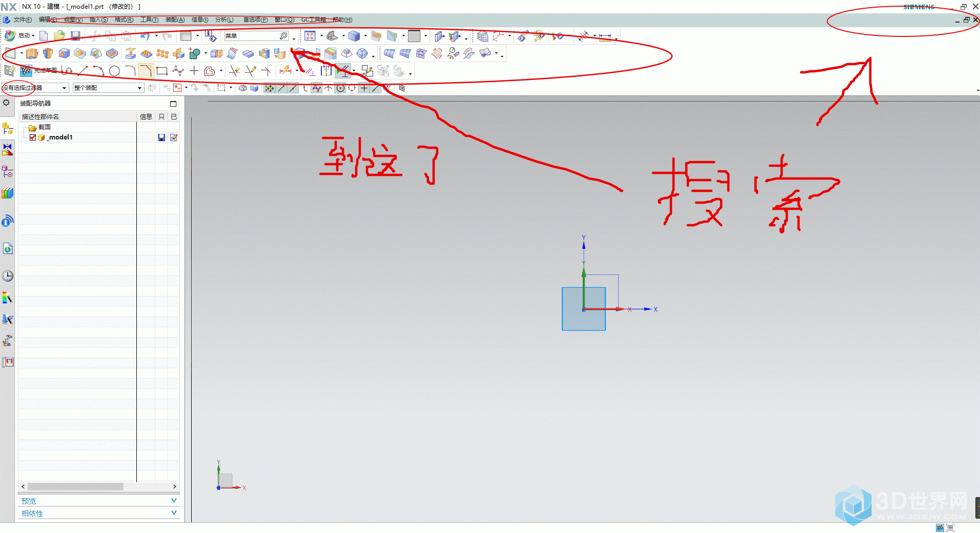Open the Constraint Navigator sidebar tab
The height and width of the screenshot is (533, 980).
pyautogui.click(x=8, y=150)
